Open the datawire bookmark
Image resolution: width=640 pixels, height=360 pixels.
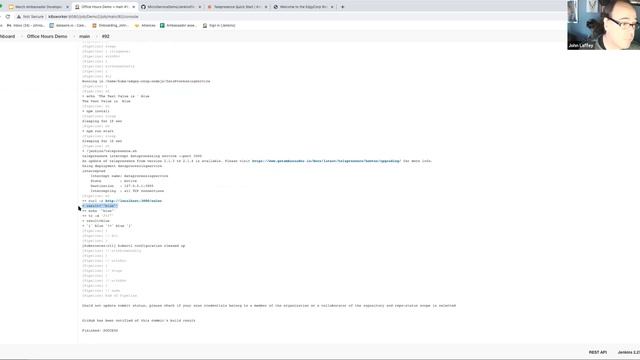coord(67,25)
